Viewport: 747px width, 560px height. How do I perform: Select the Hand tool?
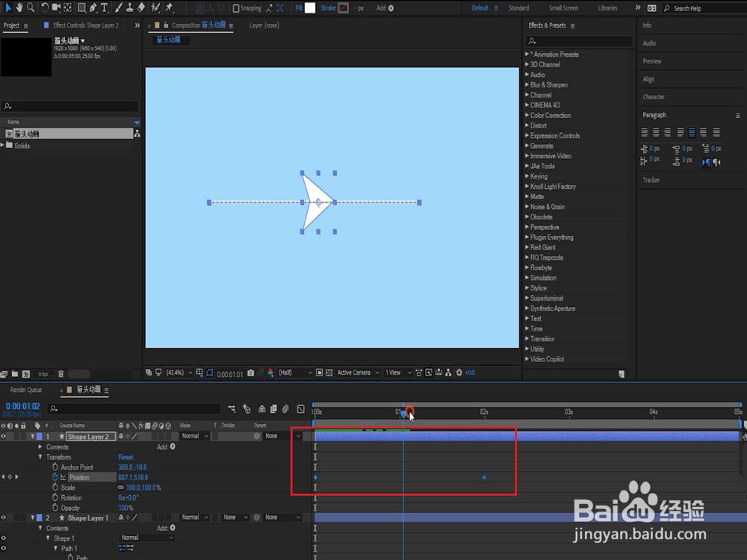(x=19, y=7)
